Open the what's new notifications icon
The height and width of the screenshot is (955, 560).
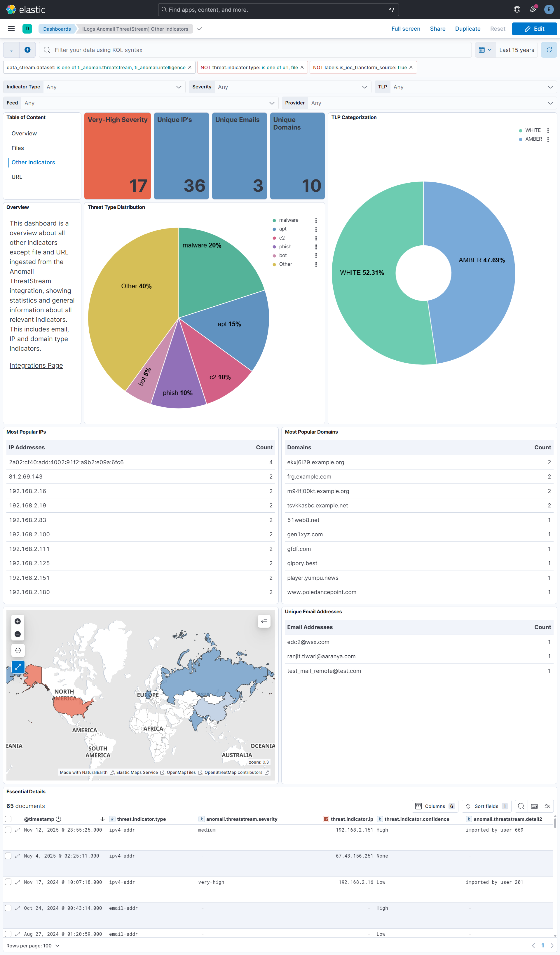533,9
